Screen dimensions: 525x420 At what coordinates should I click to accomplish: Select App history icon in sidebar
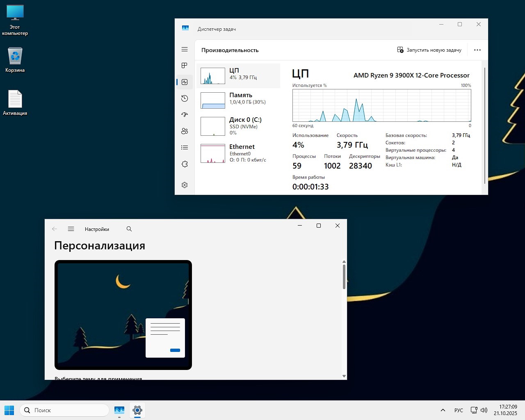click(185, 98)
